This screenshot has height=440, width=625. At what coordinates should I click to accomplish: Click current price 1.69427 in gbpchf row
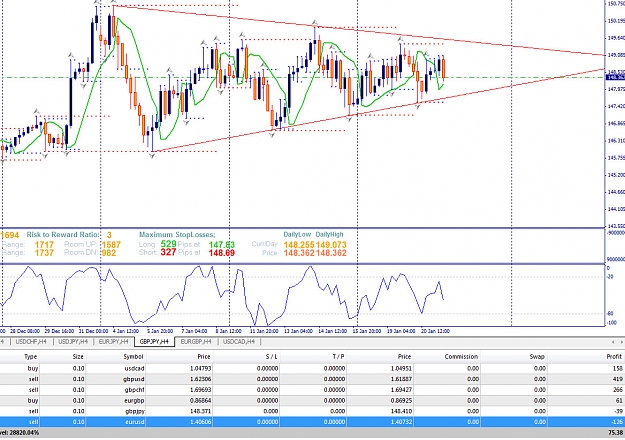401,390
